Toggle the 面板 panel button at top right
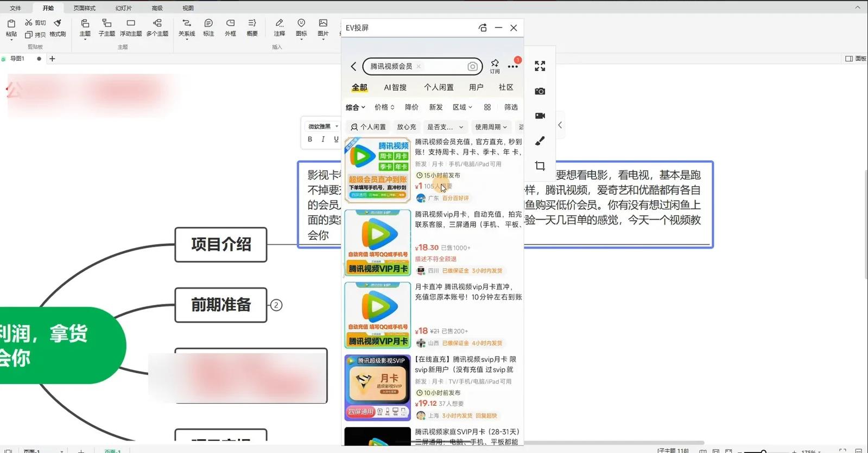 point(856,59)
